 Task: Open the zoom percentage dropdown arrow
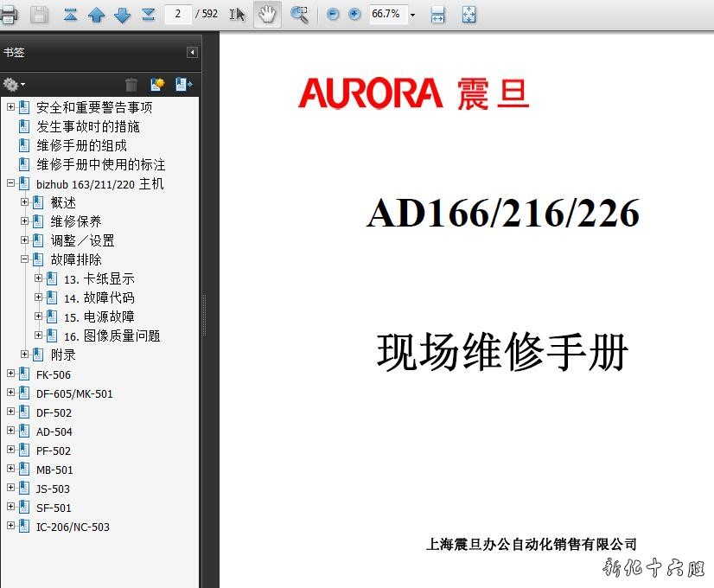pos(412,15)
